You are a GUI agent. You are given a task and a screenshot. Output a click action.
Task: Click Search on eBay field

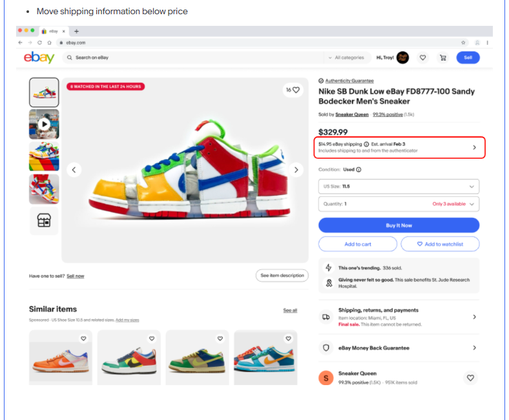tap(193, 58)
